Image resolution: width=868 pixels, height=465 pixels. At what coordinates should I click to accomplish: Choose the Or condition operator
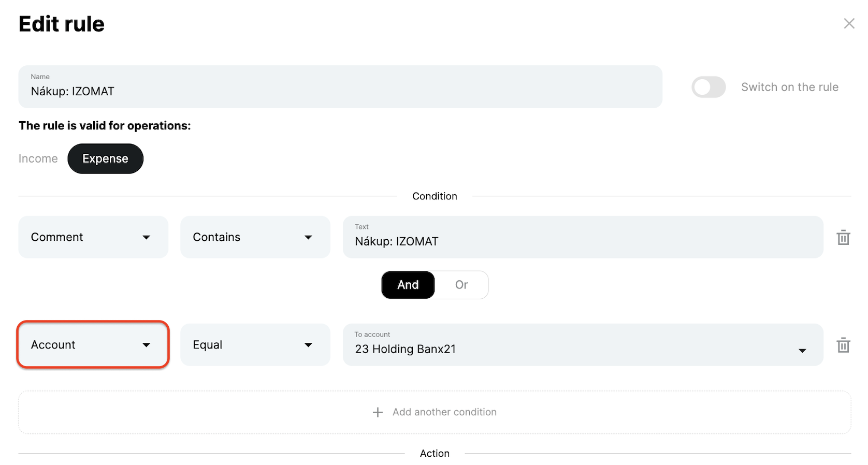(x=461, y=285)
